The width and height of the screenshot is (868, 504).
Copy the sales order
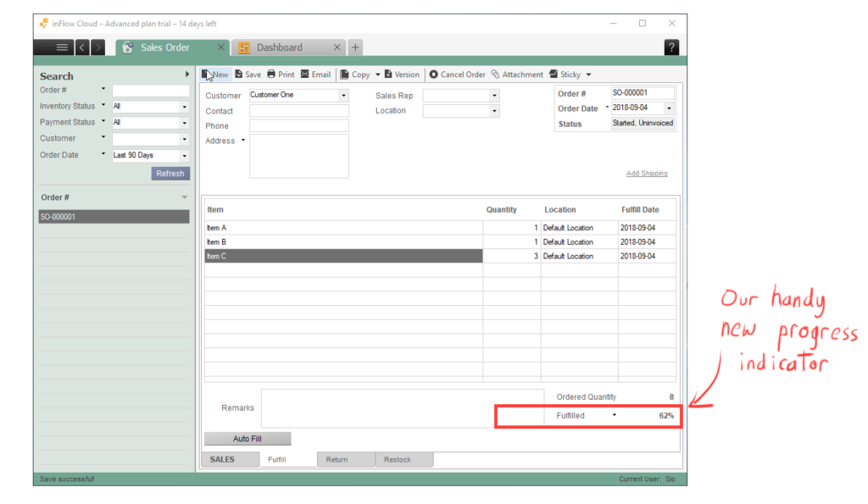click(x=355, y=75)
